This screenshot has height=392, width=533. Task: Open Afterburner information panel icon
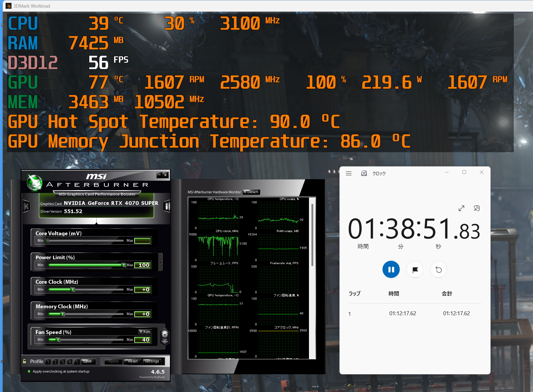[x=167, y=206]
